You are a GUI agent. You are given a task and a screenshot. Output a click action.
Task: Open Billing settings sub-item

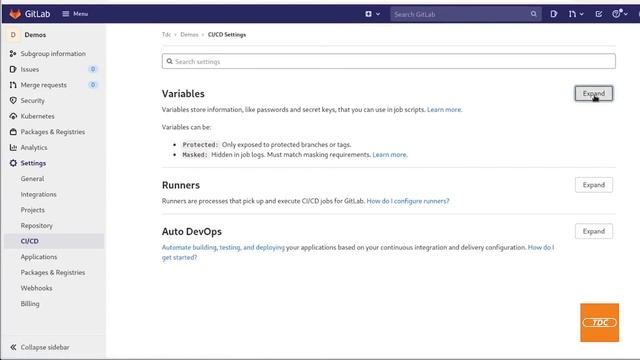point(30,304)
